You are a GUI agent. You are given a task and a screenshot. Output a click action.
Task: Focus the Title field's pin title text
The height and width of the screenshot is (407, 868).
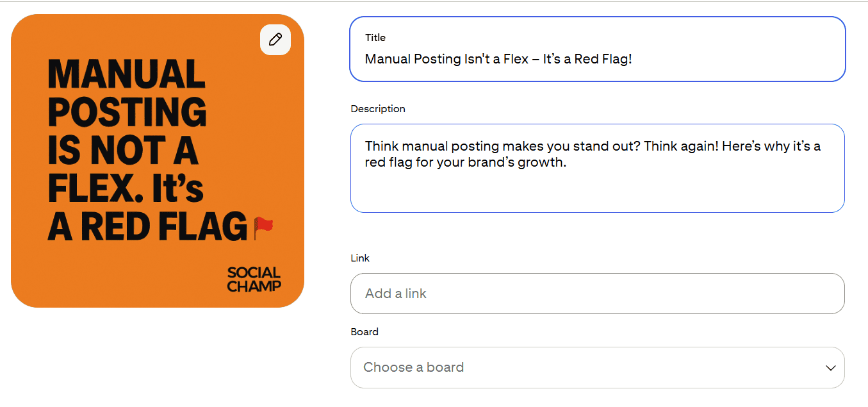(498, 59)
